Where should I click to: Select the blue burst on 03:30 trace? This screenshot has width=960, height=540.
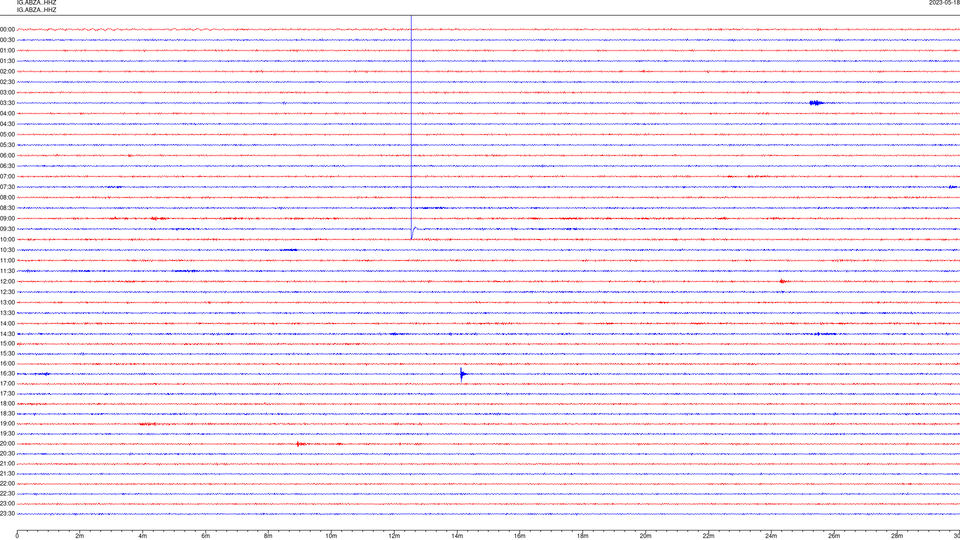[x=816, y=103]
